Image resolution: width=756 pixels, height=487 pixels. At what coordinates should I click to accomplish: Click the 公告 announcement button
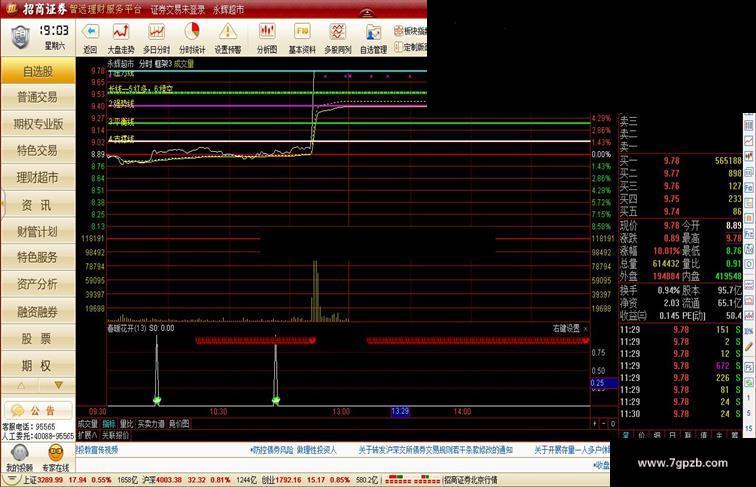tap(38, 410)
